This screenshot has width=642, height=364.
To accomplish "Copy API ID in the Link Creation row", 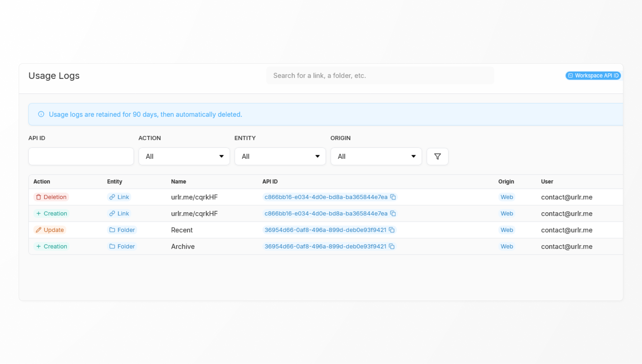I will click(x=393, y=213).
